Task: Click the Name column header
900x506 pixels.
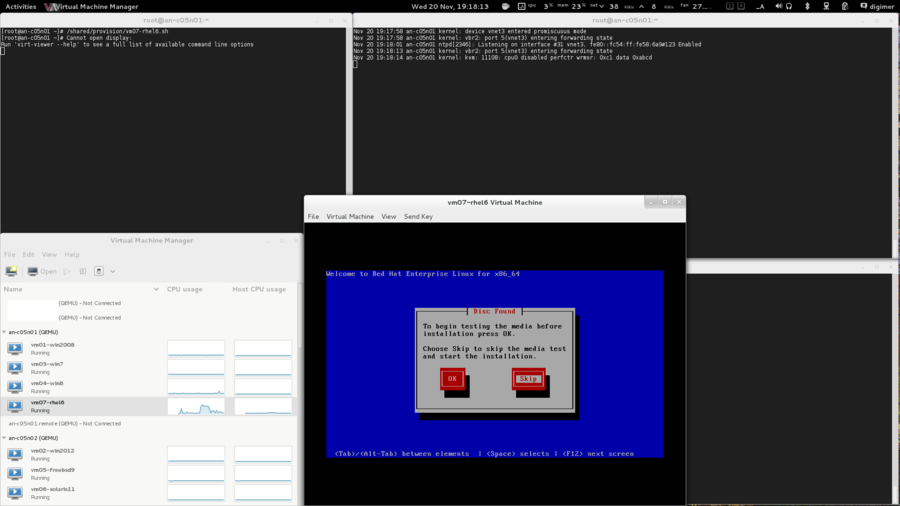Action: coord(81,289)
